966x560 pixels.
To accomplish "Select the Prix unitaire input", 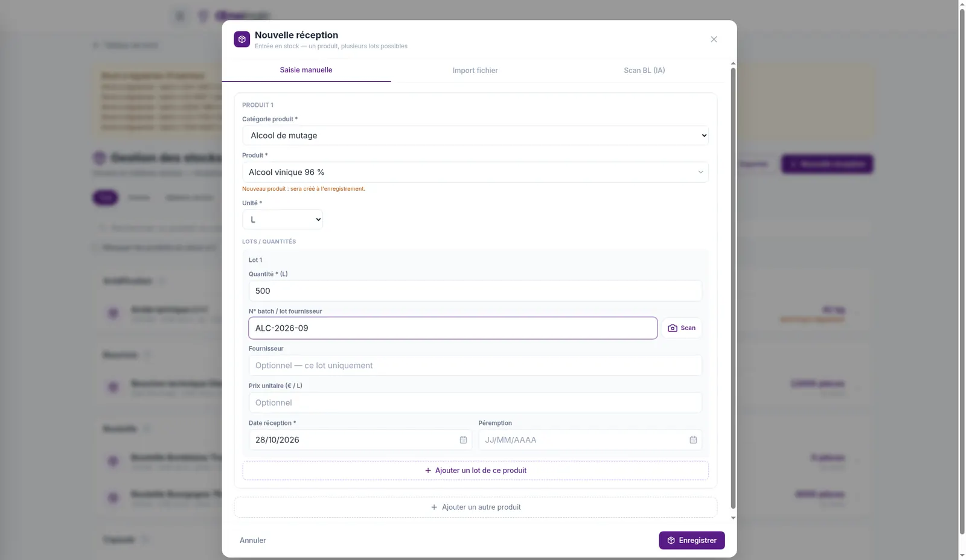I will 475,402.
